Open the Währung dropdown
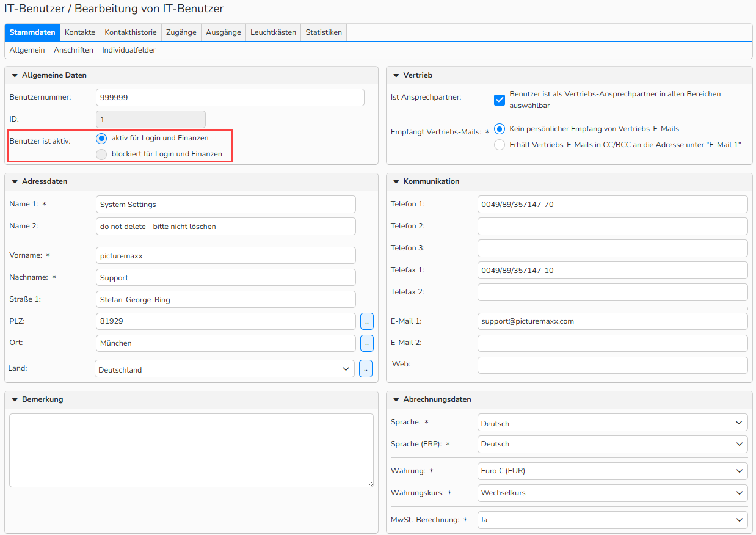Screen dimensions: 756x535 612,471
